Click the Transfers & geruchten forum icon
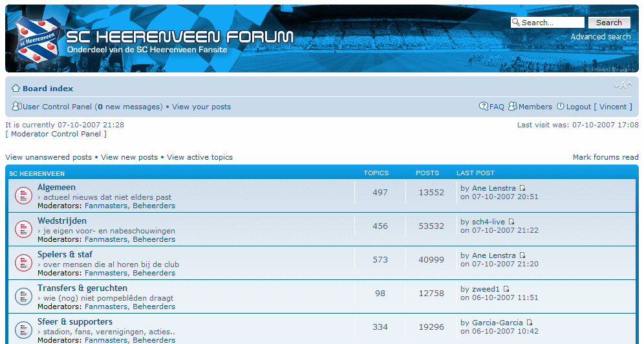Screen dimensions: 644x344 point(23,297)
